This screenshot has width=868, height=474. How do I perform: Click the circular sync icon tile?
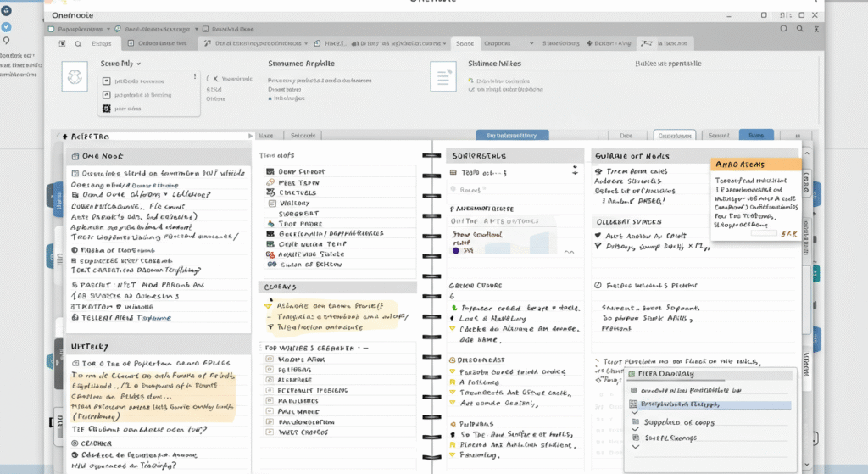[75, 77]
